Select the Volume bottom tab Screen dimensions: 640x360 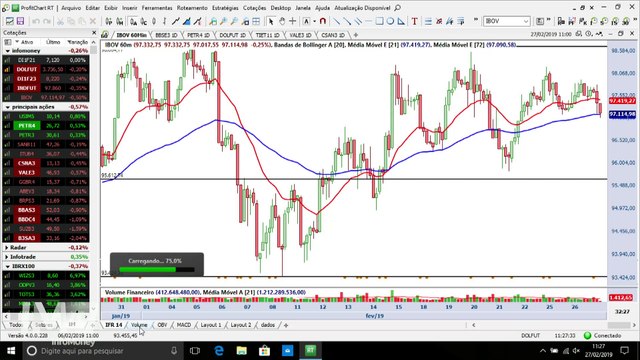[139, 325]
